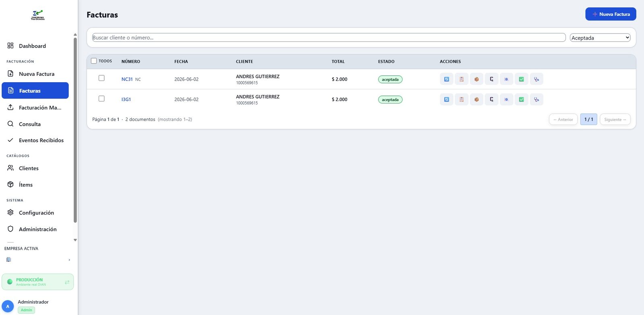Check the checkbox for invoice I3G1
Image resolution: width=644 pixels, height=315 pixels.
point(101,99)
